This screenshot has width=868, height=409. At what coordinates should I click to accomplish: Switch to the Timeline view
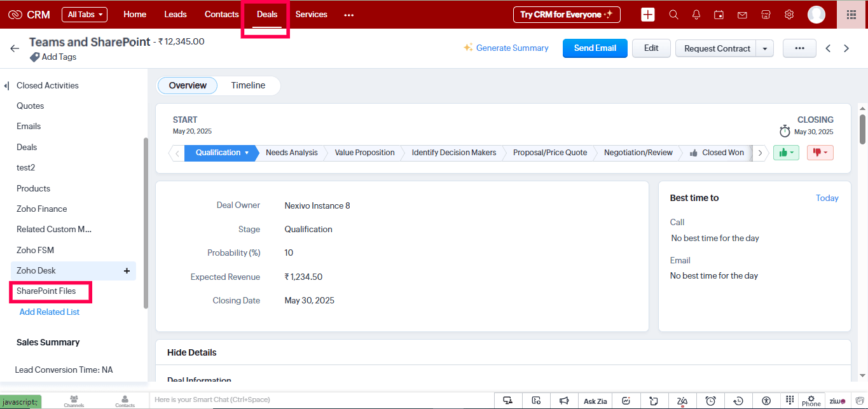pos(248,85)
